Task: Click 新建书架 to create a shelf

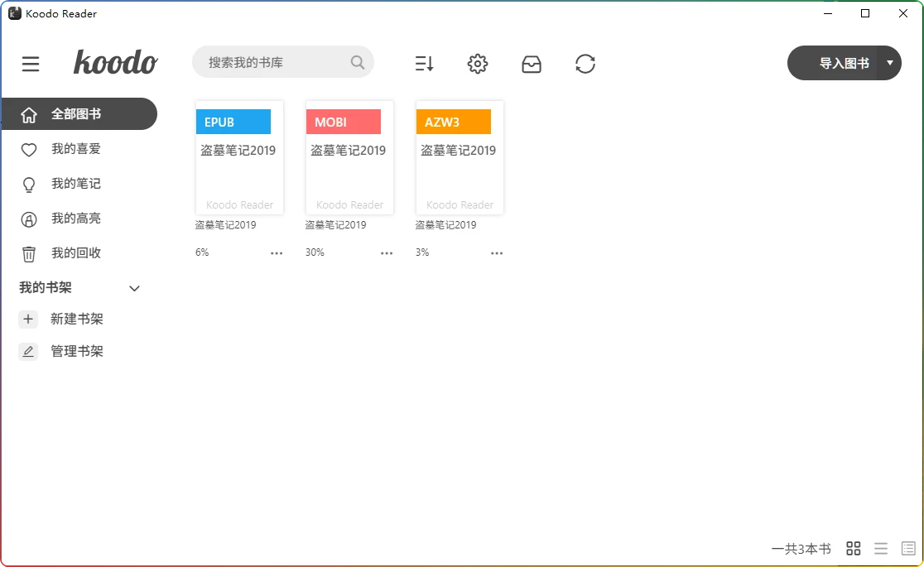Action: pyautogui.click(x=76, y=319)
